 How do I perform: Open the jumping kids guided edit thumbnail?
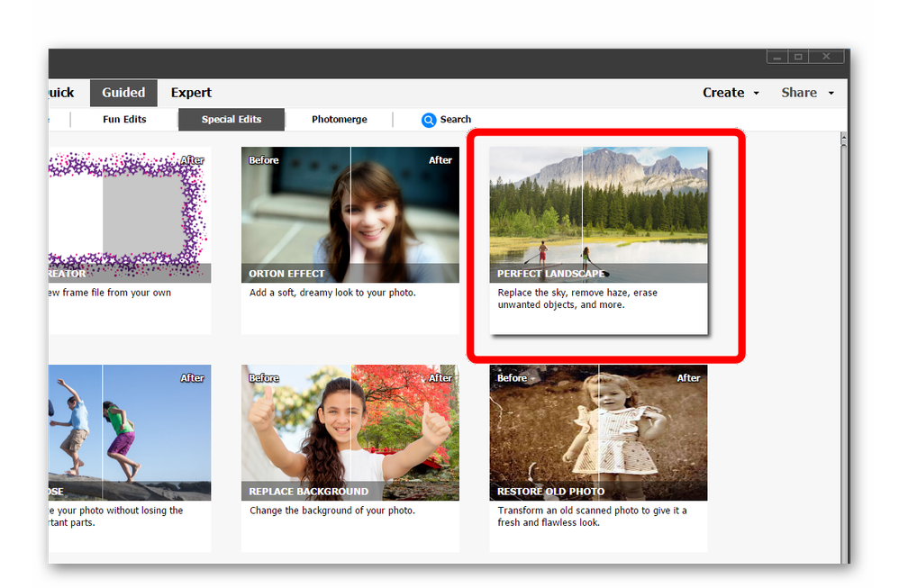[x=130, y=433]
